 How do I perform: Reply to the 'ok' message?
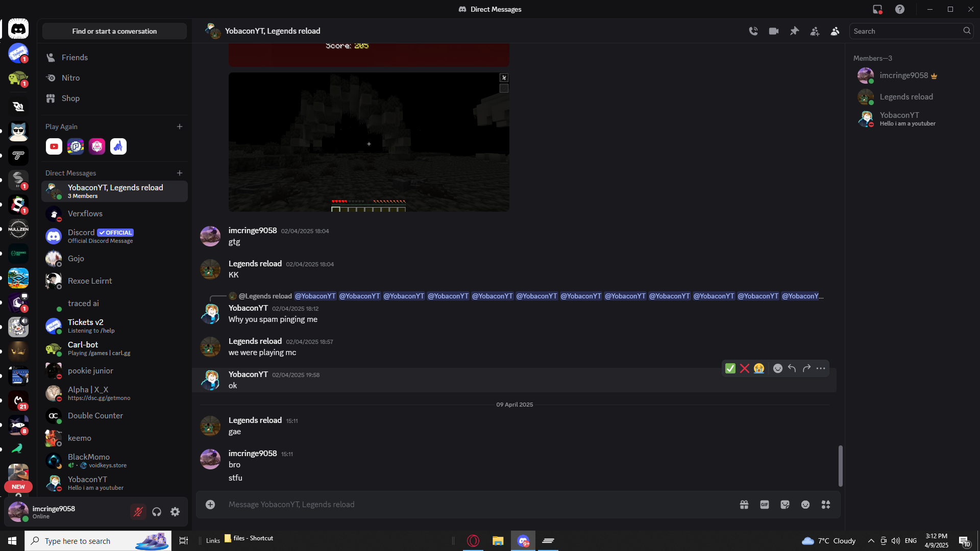click(792, 368)
